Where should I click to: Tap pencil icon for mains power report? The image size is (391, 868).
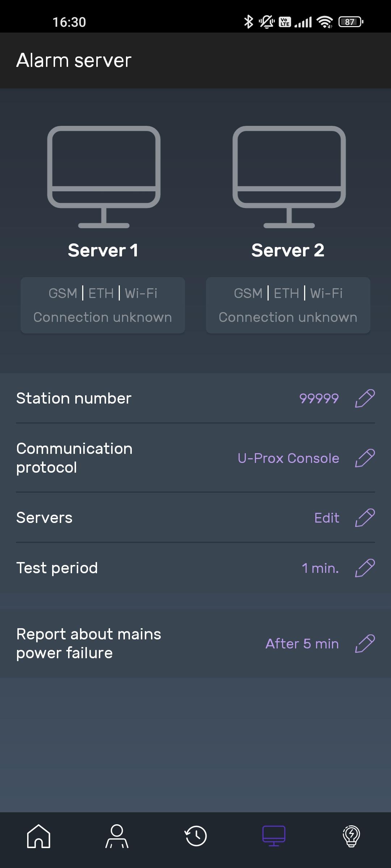click(x=365, y=643)
